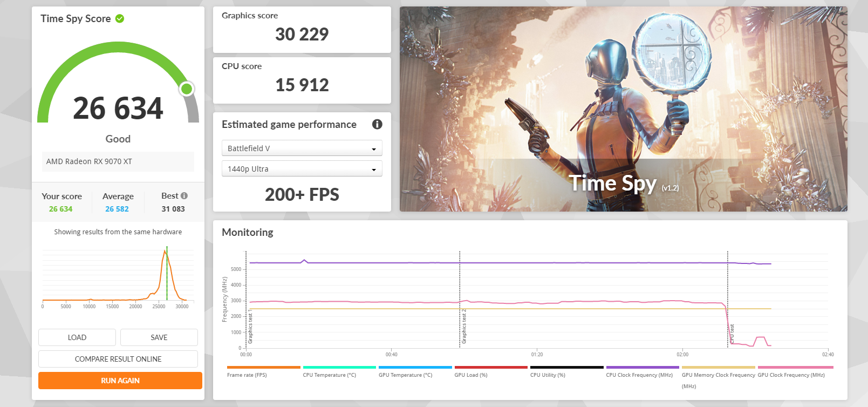
Task: Click the Your score value 26 634
Action: pyautogui.click(x=60, y=209)
